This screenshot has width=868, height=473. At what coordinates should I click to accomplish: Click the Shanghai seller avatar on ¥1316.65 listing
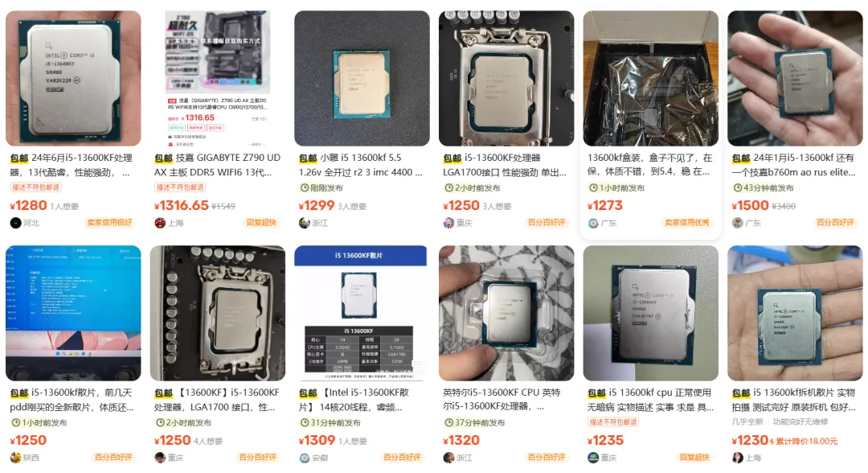160,223
